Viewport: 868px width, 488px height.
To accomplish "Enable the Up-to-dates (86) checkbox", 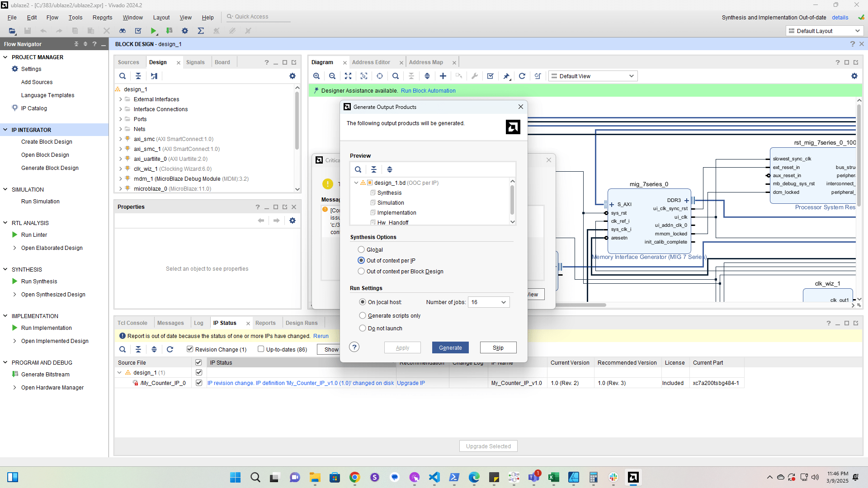I will coord(261,349).
